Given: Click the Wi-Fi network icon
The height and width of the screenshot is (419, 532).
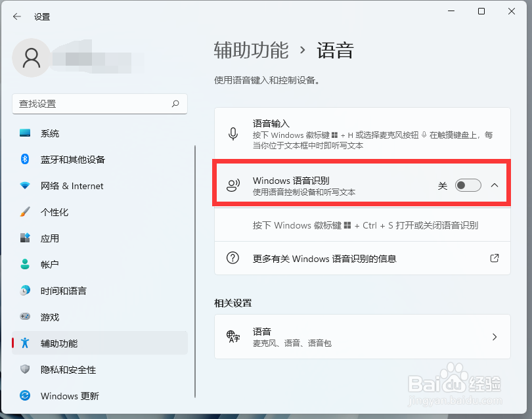Looking at the screenshot, I should tap(25, 186).
